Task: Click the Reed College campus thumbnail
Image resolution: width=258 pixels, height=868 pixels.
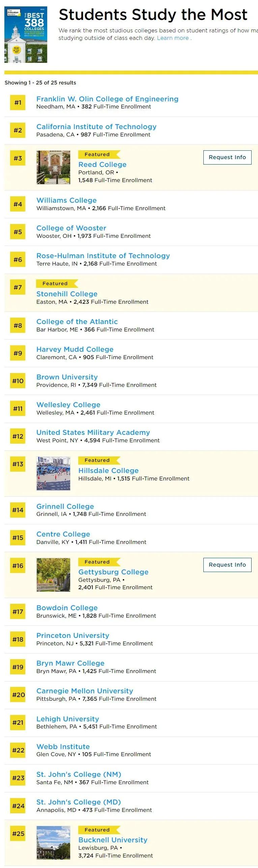Action: pos(53,167)
